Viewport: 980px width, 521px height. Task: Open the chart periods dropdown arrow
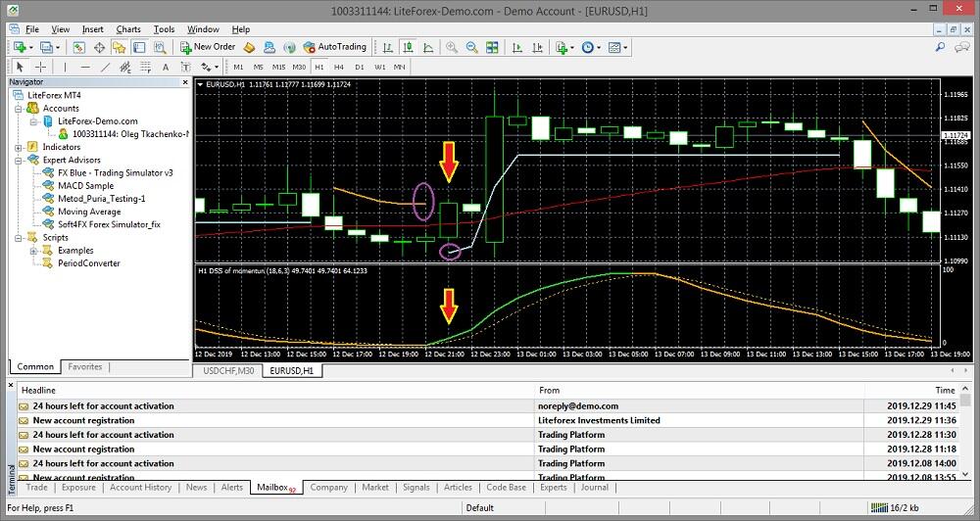pyautogui.click(x=599, y=47)
